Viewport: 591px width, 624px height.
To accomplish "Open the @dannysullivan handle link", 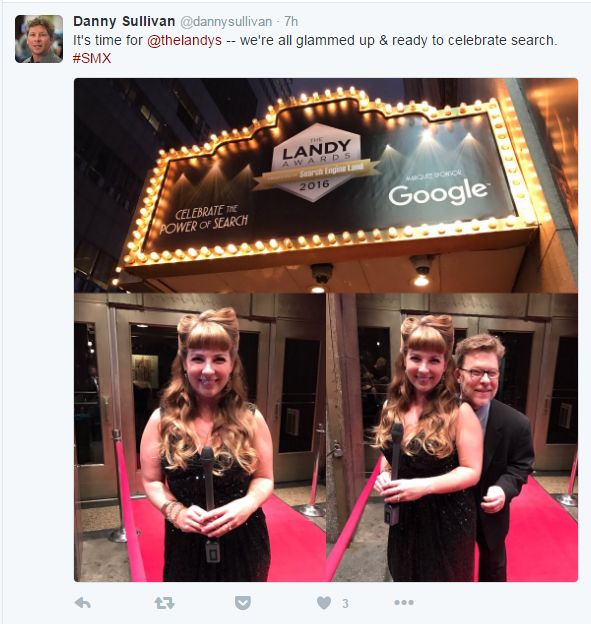I will [226, 21].
